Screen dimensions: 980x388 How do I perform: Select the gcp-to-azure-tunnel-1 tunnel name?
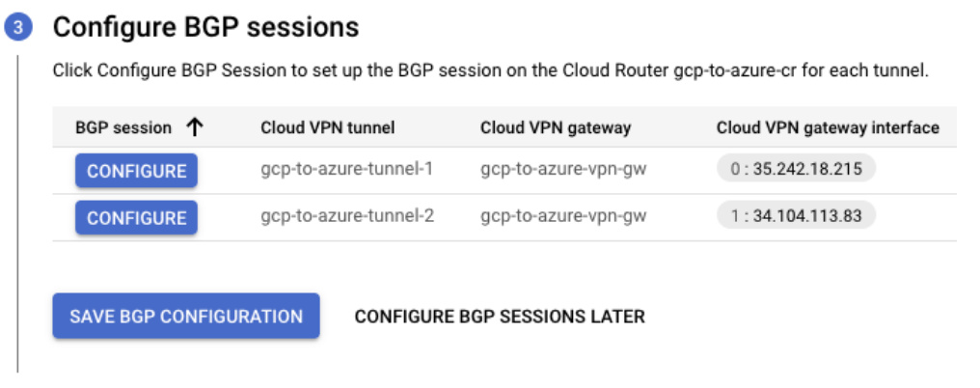[346, 170]
